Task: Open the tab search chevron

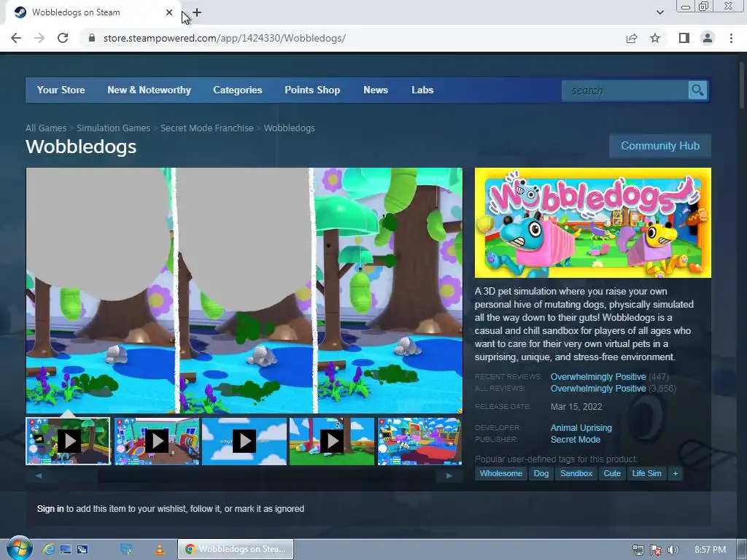Action: tap(659, 12)
